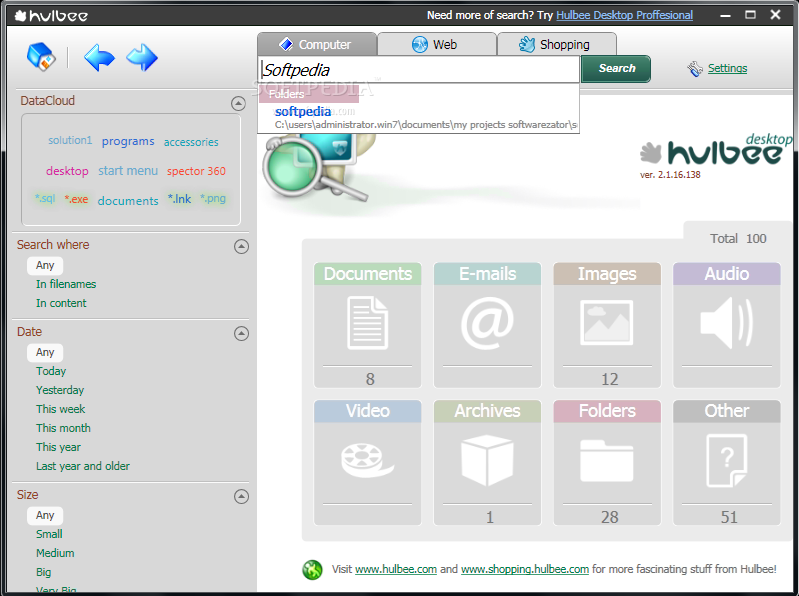Open the Audio category tile
The width and height of the screenshot is (799, 596).
pyautogui.click(x=727, y=325)
